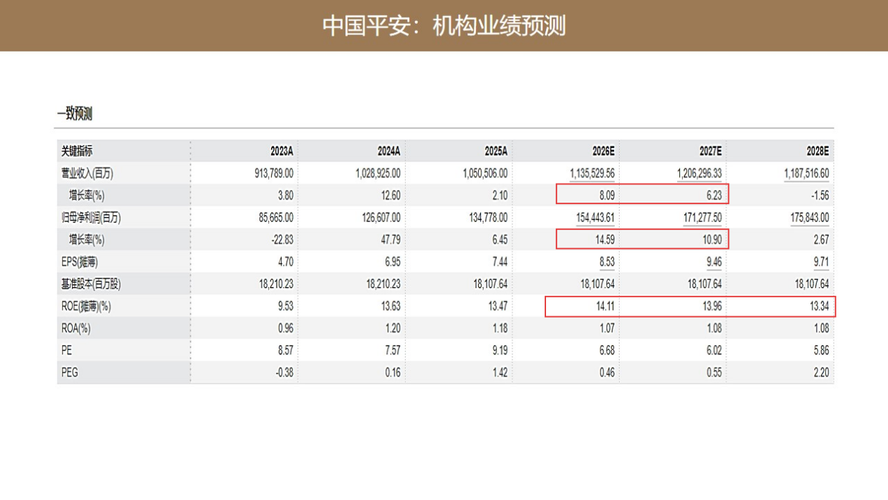
Task: Select the EPS(摊薄) row label
Action: click(80, 262)
